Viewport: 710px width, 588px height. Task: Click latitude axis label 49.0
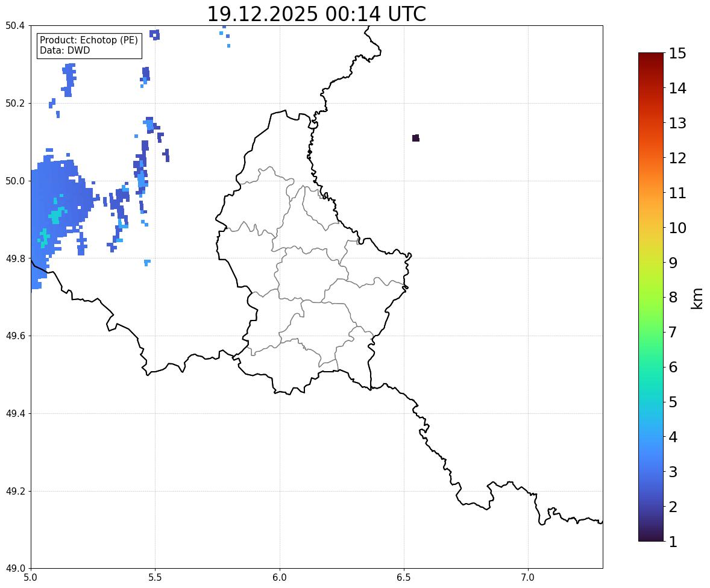pyautogui.click(x=15, y=569)
